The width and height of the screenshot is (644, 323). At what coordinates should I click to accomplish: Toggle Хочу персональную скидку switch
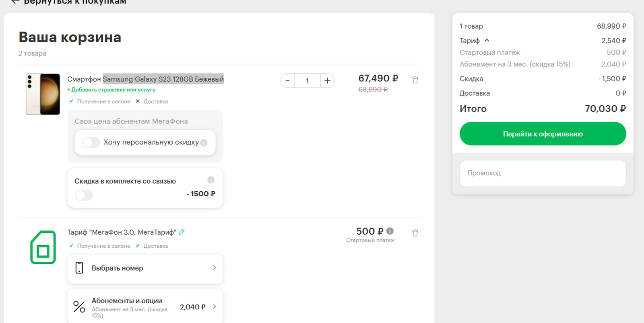[91, 143]
